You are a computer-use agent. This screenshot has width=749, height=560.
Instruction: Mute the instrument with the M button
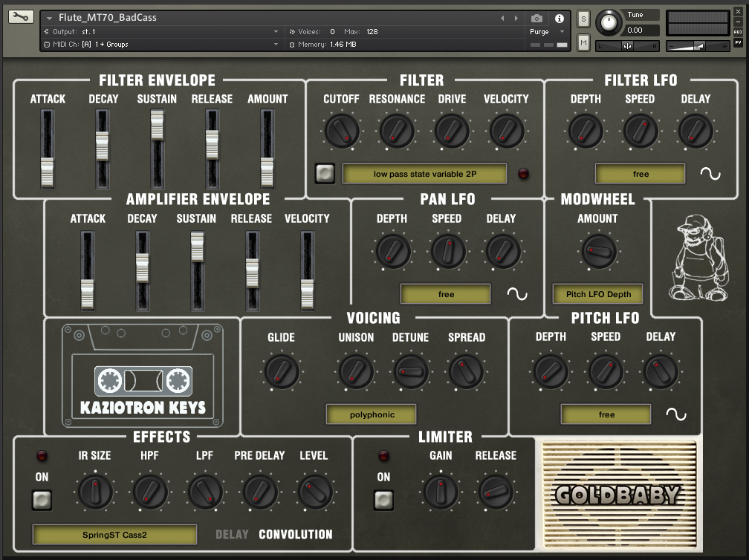(583, 44)
